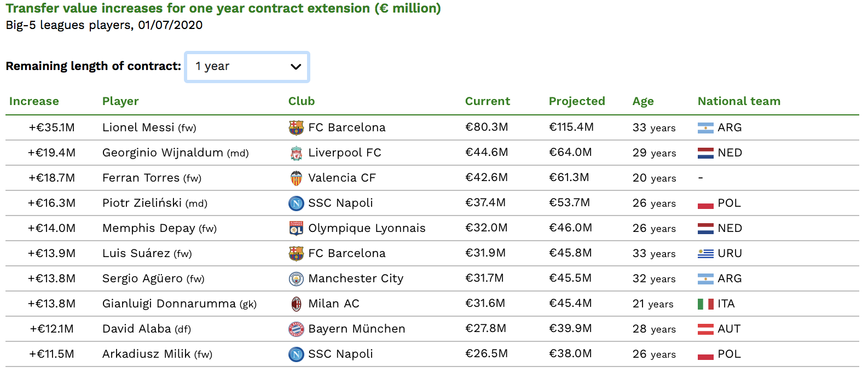Open the remaining contract length dropdown
This screenshot has width=868, height=384.
tap(247, 67)
